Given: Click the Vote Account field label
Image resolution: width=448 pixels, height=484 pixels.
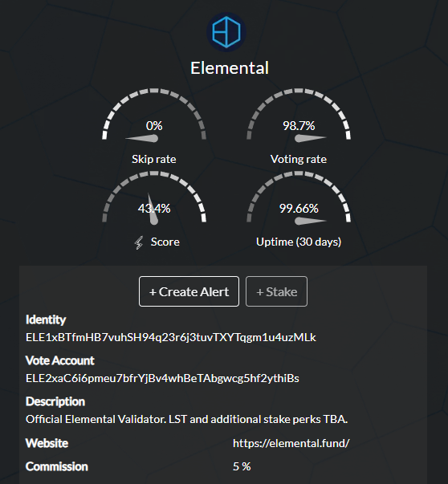Looking at the screenshot, I should pyautogui.click(x=60, y=360).
